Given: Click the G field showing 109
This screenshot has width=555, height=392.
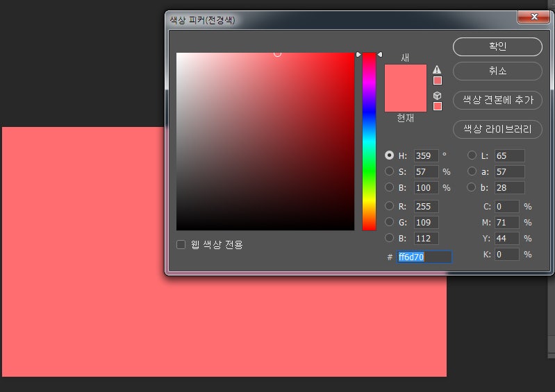Looking at the screenshot, I should (426, 222).
